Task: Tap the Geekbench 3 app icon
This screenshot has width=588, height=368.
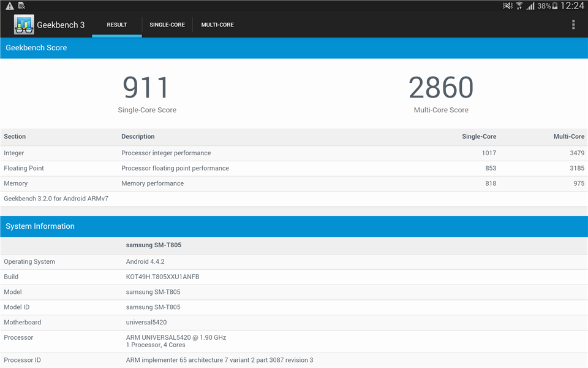Action: click(x=24, y=25)
